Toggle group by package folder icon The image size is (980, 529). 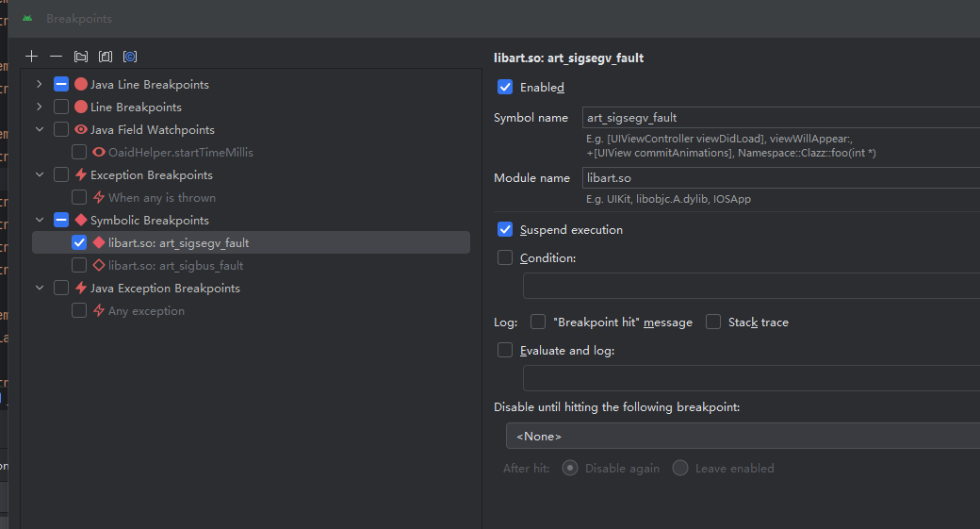(x=81, y=57)
